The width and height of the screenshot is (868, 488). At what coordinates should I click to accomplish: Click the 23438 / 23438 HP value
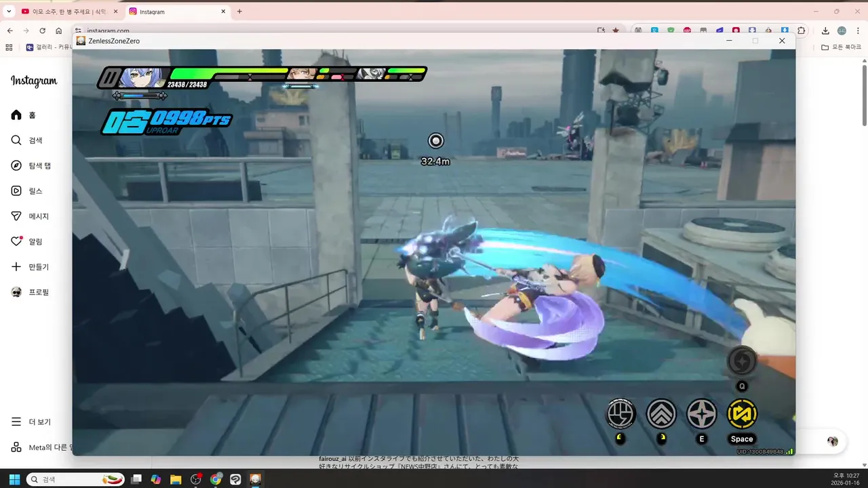click(188, 85)
